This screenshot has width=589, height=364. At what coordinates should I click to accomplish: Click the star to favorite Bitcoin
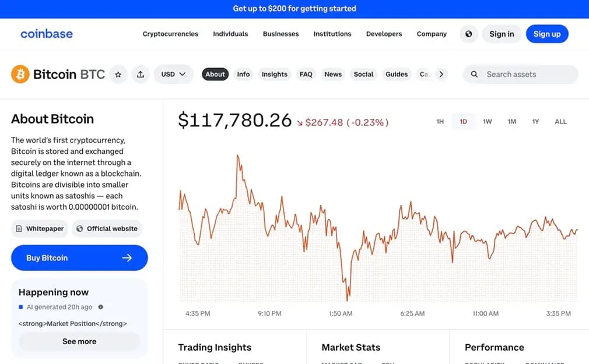pos(118,74)
